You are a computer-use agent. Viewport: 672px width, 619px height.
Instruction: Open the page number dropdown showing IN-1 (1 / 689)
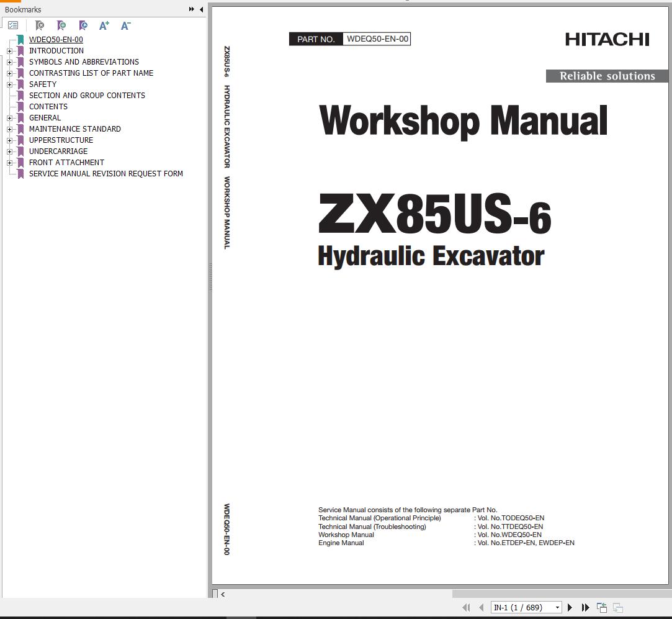pyautogui.click(x=557, y=607)
